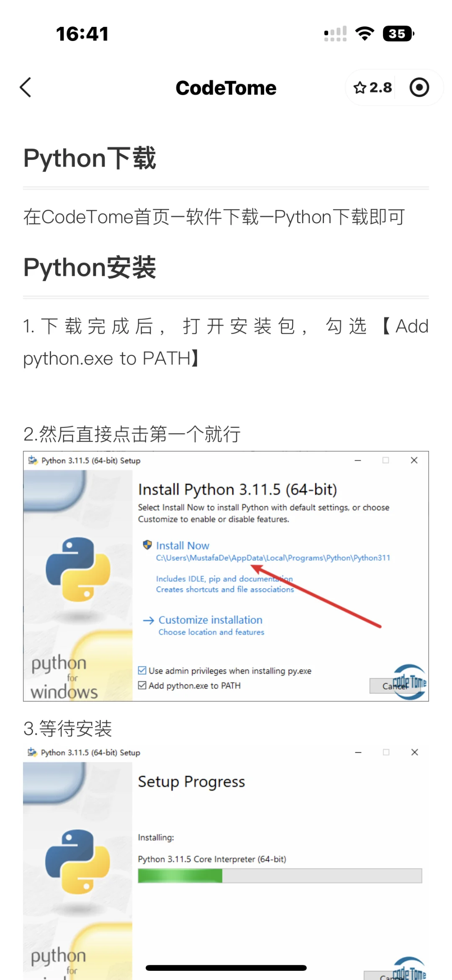The width and height of the screenshot is (452, 980).
Task: Go back with the left chevron arrow
Action: (x=26, y=87)
